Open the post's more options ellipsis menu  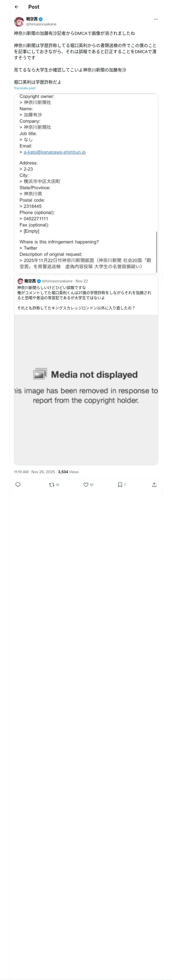click(x=156, y=19)
